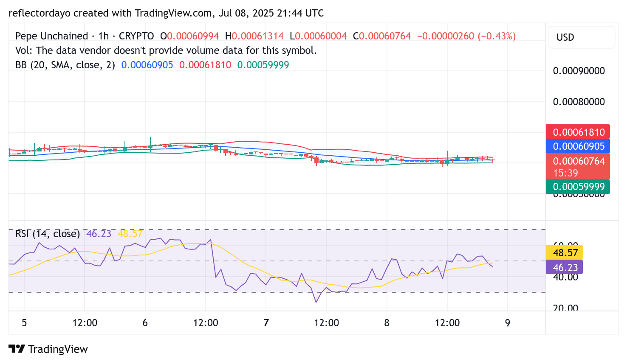627x364 pixels.
Task: Click the BB (20, SMA, close, 2) indicator legend
Action: pyautogui.click(x=65, y=65)
